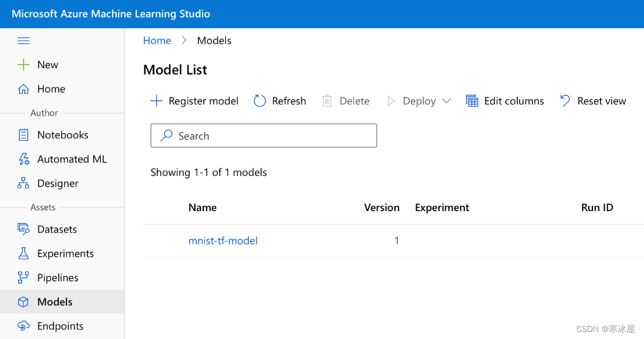Click the Designer flowchart icon

(x=23, y=184)
